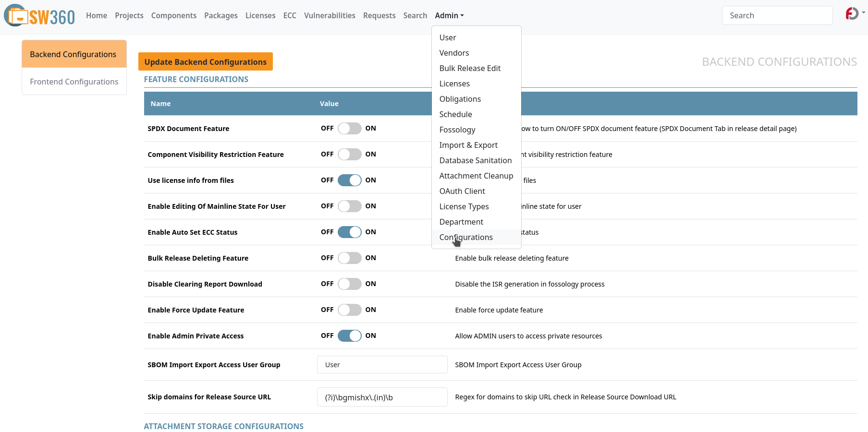Switch off Enable Admin Private Access
The height and width of the screenshot is (432, 868).
point(349,336)
